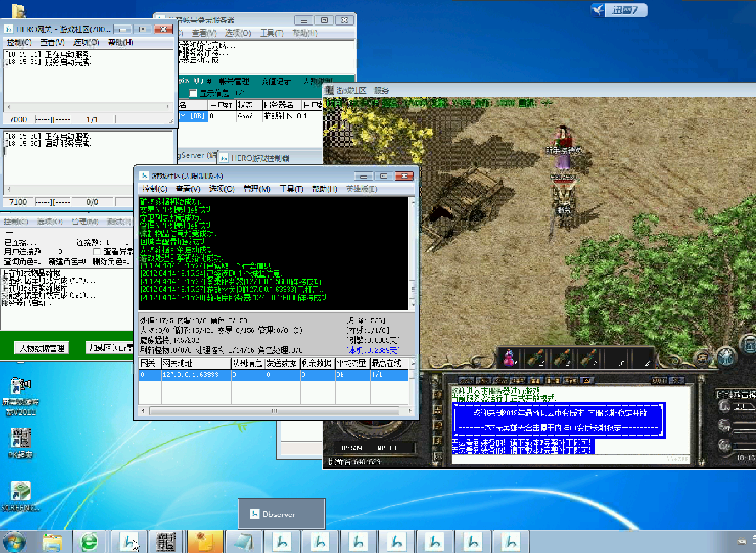Use the scroll item in belt slot 4
Viewport: 756px width, 553px height.
point(589,358)
